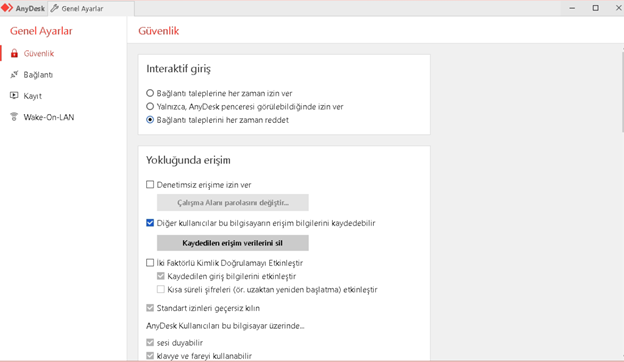Select Bağlantı taleplerine her zaman izin ver
The image size is (624, 362).
coord(150,93)
